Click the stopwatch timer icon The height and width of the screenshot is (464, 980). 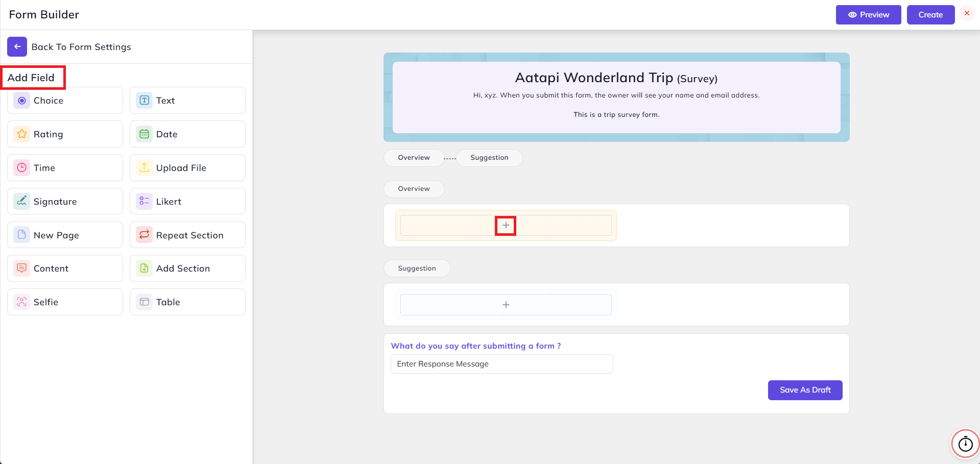click(x=965, y=444)
